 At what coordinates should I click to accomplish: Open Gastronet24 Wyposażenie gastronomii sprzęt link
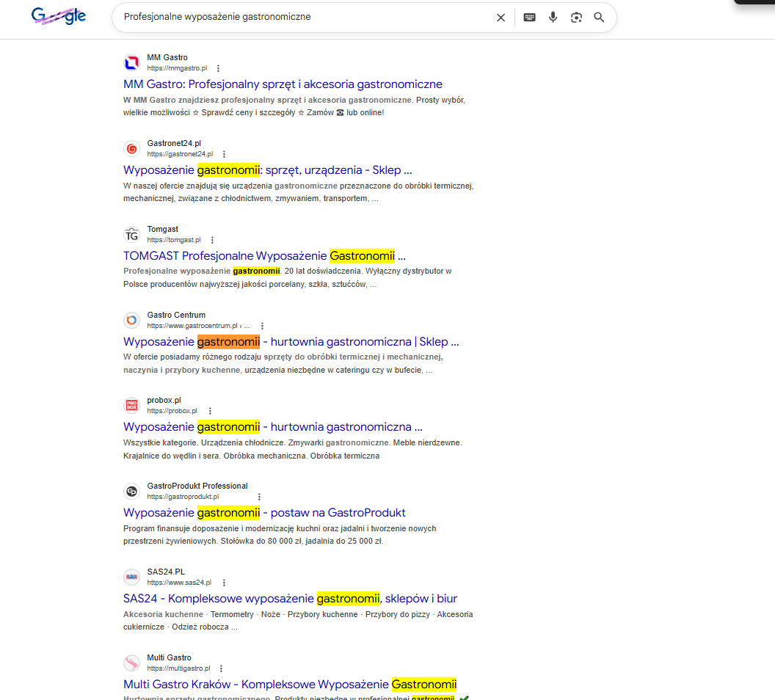point(267,170)
